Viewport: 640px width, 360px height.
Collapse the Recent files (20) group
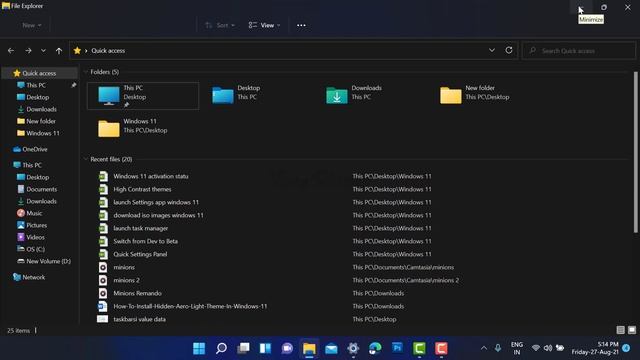coord(85,159)
